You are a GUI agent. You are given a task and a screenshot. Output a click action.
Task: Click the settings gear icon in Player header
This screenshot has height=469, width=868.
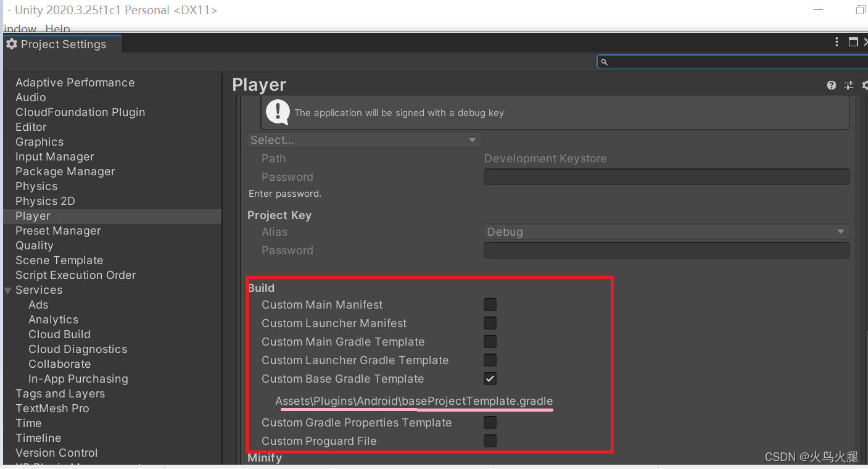864,85
